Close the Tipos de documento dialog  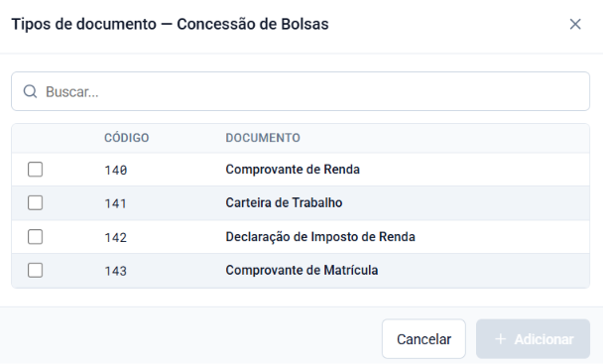click(575, 24)
